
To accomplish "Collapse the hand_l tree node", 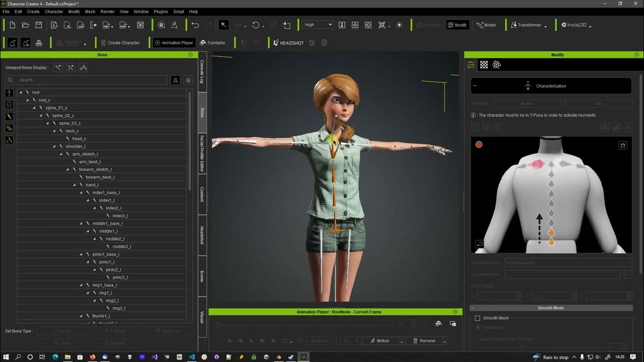I will point(74,185).
